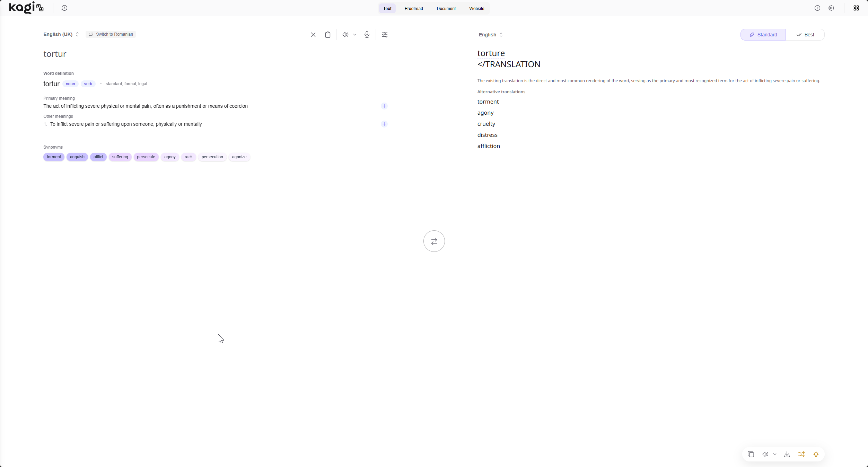Play source text audio speaker icon
The image size is (868, 467).
coord(345,35)
